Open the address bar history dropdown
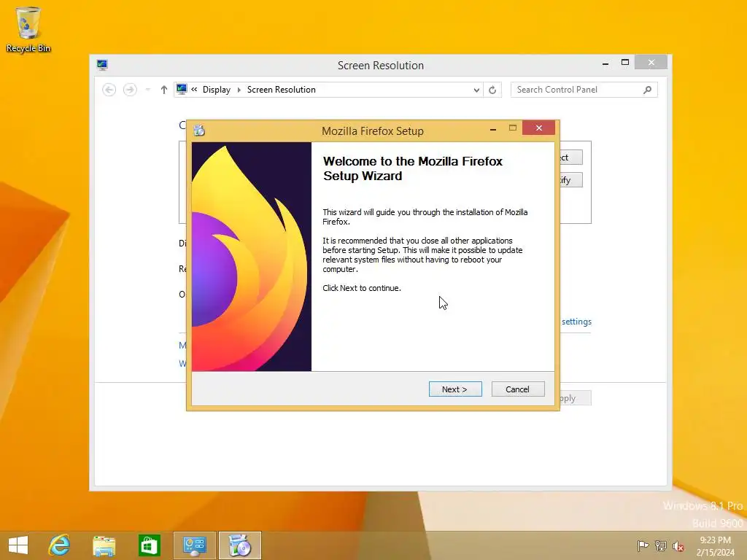The height and width of the screenshot is (560, 747). pyautogui.click(x=476, y=90)
